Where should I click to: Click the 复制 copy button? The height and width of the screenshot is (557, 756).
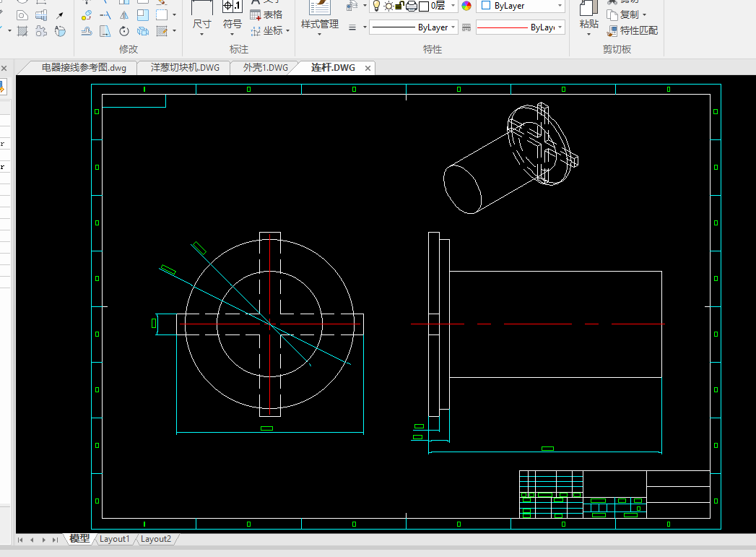623,15
